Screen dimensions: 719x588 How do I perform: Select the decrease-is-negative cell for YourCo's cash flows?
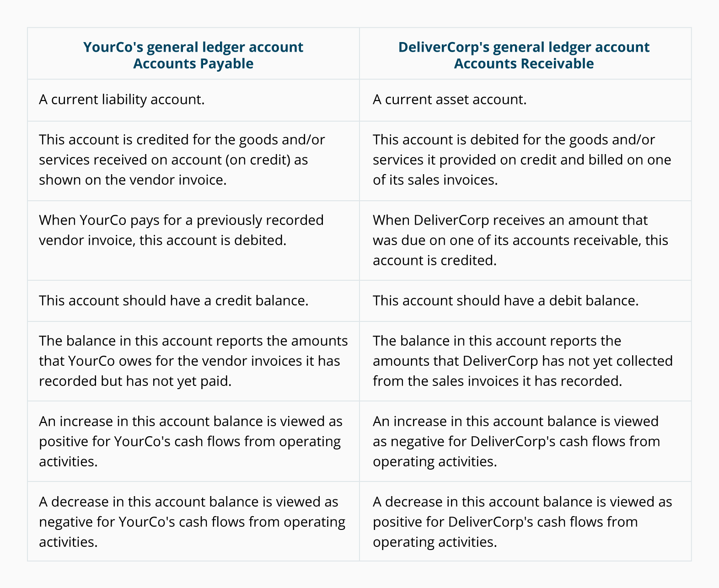tap(192, 522)
